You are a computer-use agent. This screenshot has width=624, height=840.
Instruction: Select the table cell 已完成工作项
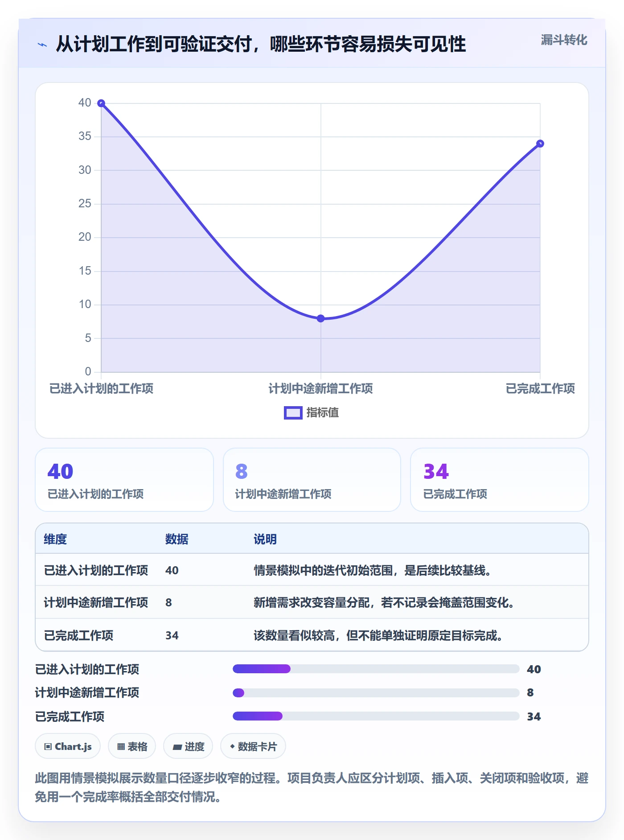pos(78,635)
